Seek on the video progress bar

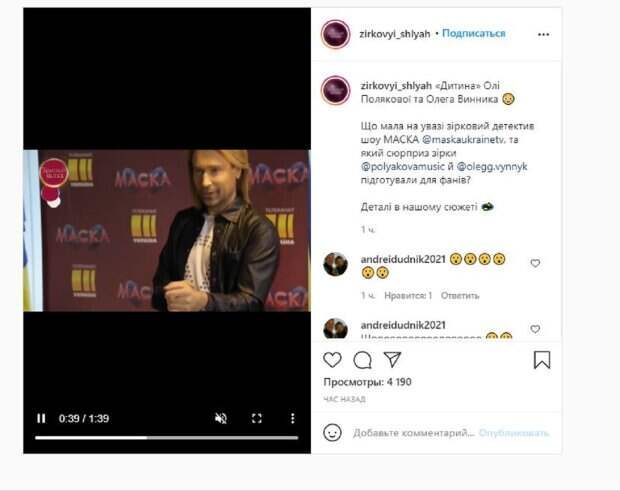(166, 438)
